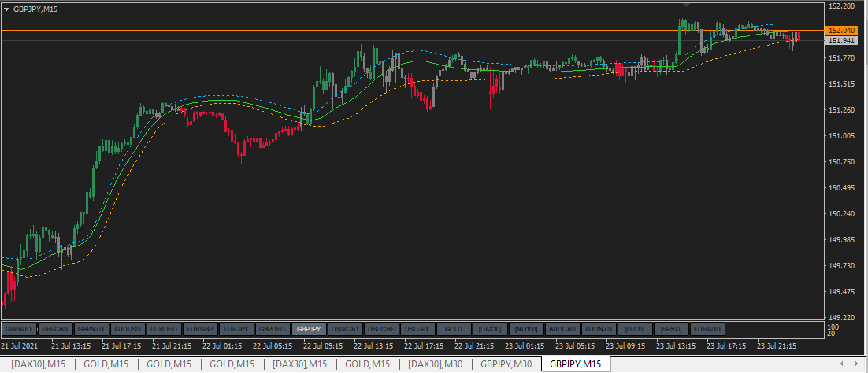The image size is (868, 373).
Task: Switch to the EURUSD symbol button
Action: (x=164, y=329)
